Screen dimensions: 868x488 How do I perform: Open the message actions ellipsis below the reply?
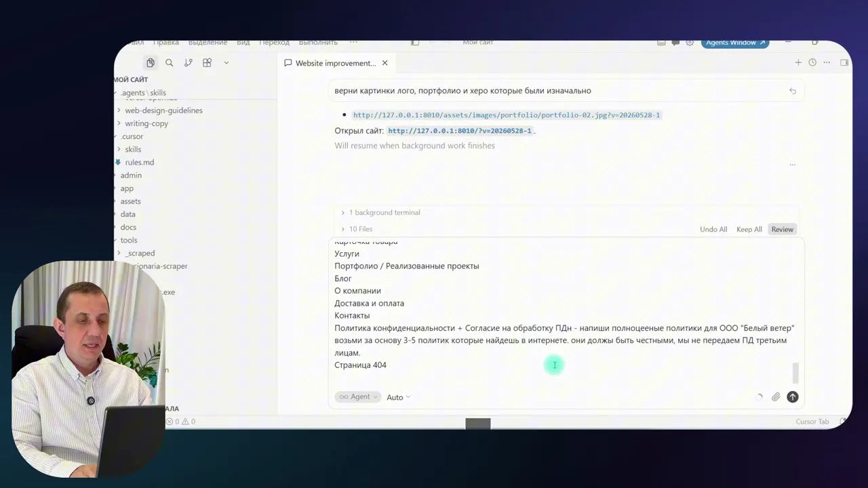pyautogui.click(x=792, y=165)
